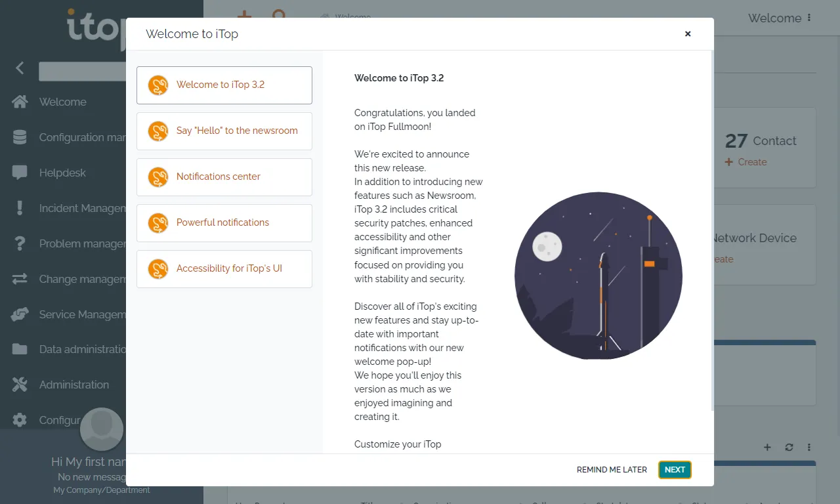840x504 pixels.
Task: Click REMIND ME LATER
Action: coord(612,470)
